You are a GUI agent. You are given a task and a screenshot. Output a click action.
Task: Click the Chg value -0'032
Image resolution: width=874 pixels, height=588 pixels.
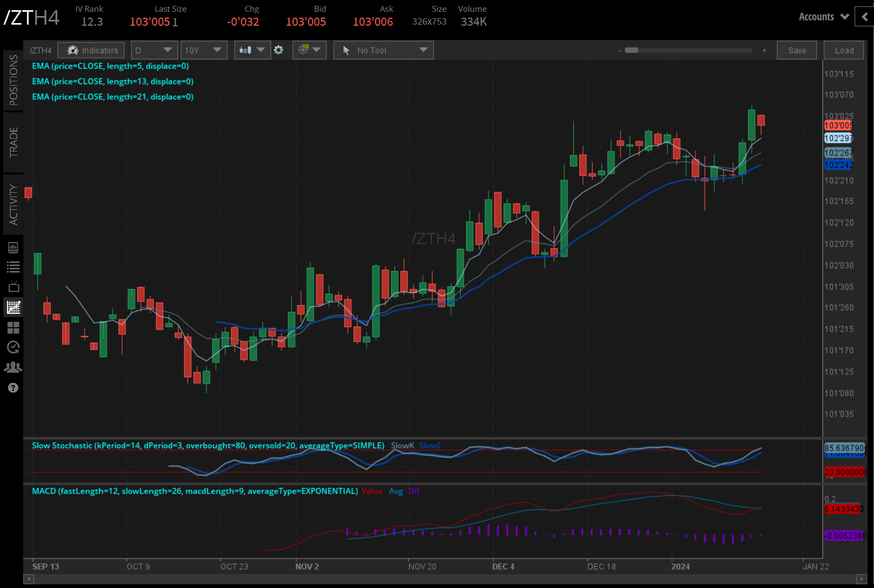click(243, 22)
